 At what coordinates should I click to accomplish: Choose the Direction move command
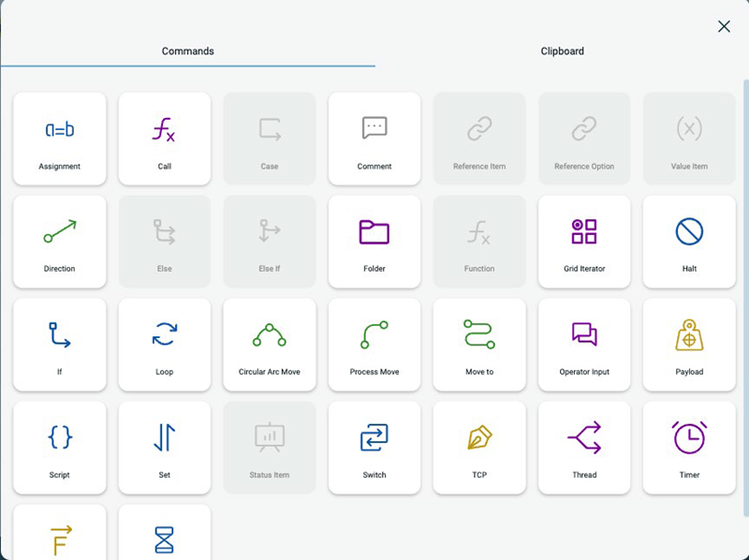coord(60,242)
